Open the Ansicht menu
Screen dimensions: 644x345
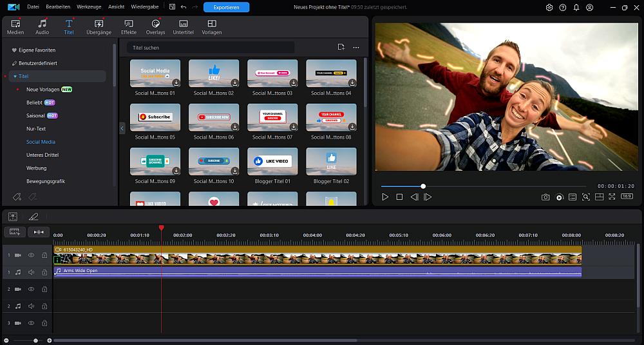pyautogui.click(x=116, y=7)
